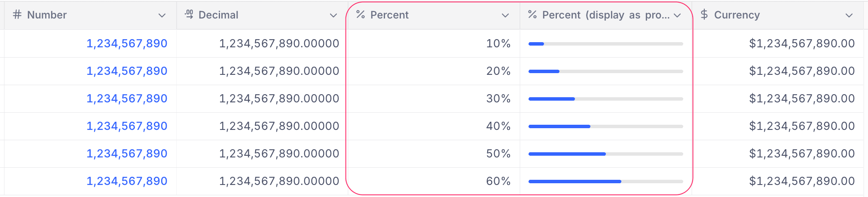Click the percent icon beside Percent header
This screenshot has width=868, height=197.
[361, 15]
